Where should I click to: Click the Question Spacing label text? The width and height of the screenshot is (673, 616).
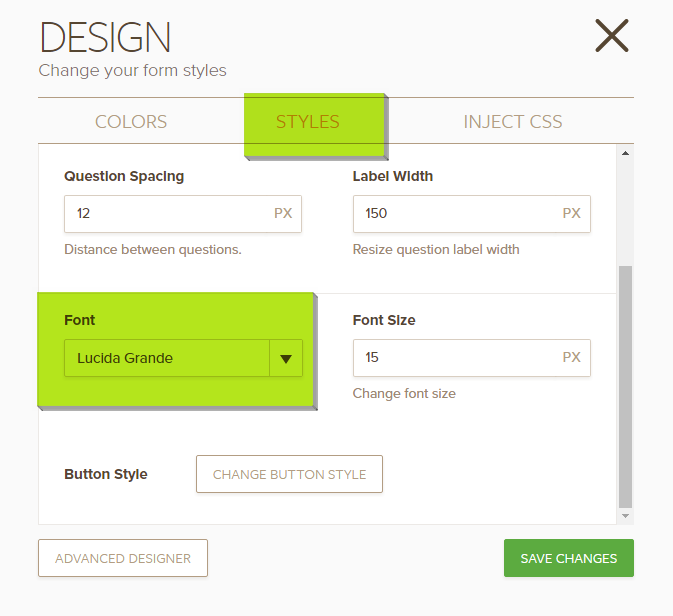(124, 176)
